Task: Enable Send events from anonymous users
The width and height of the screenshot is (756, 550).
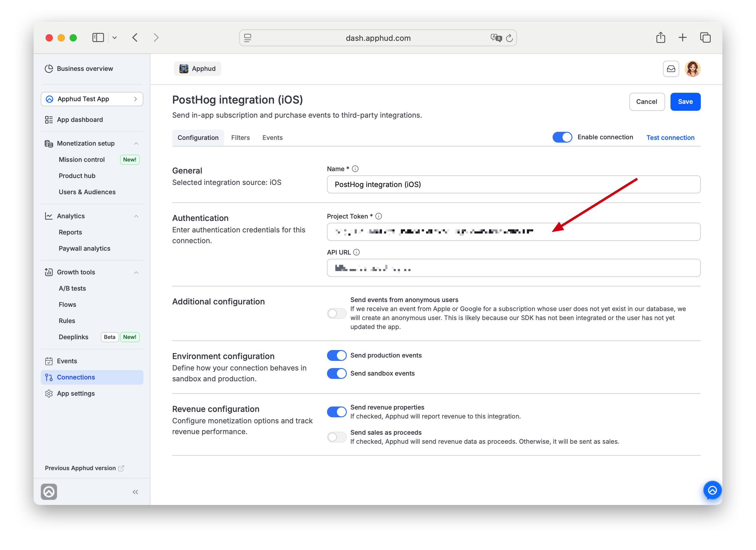Action: click(x=337, y=313)
